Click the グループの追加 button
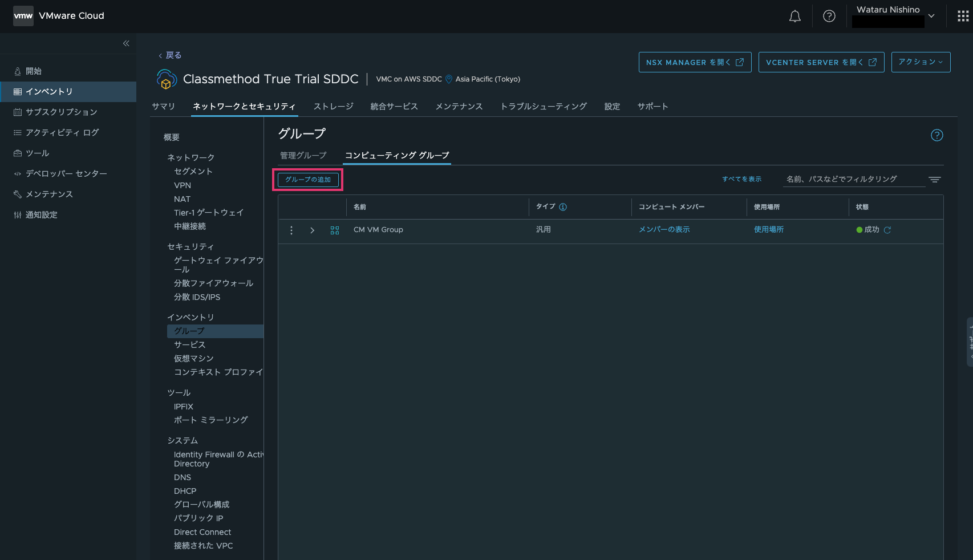 (308, 179)
